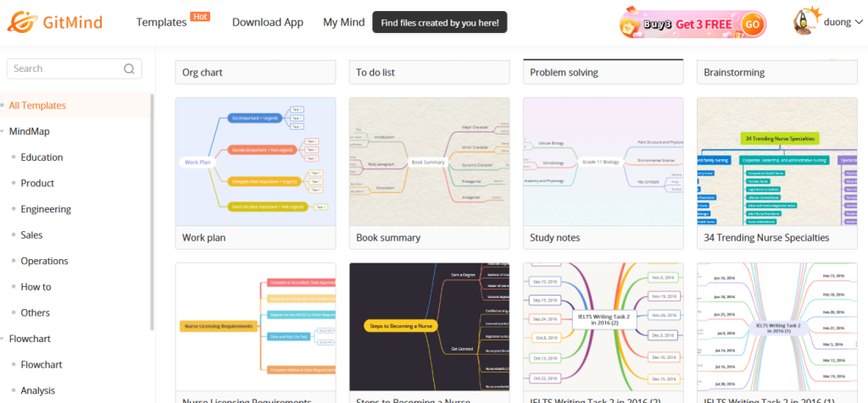Open the Templates menu
The image size is (868, 403).
coord(161,22)
